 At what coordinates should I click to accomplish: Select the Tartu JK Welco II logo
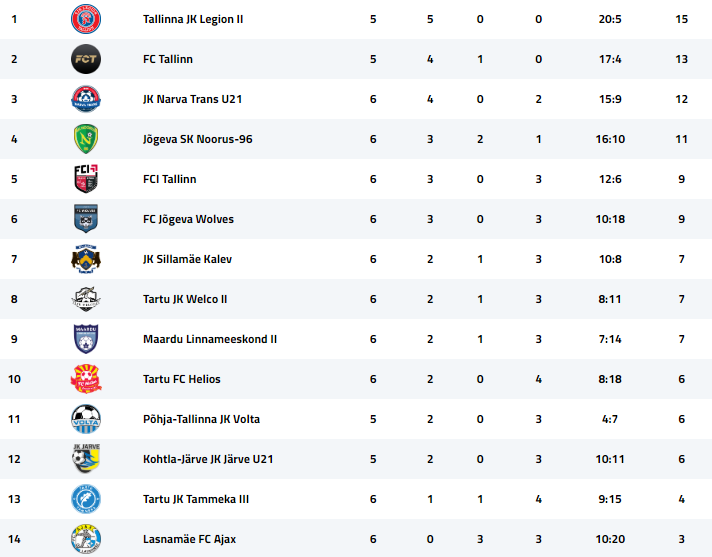pos(86,299)
